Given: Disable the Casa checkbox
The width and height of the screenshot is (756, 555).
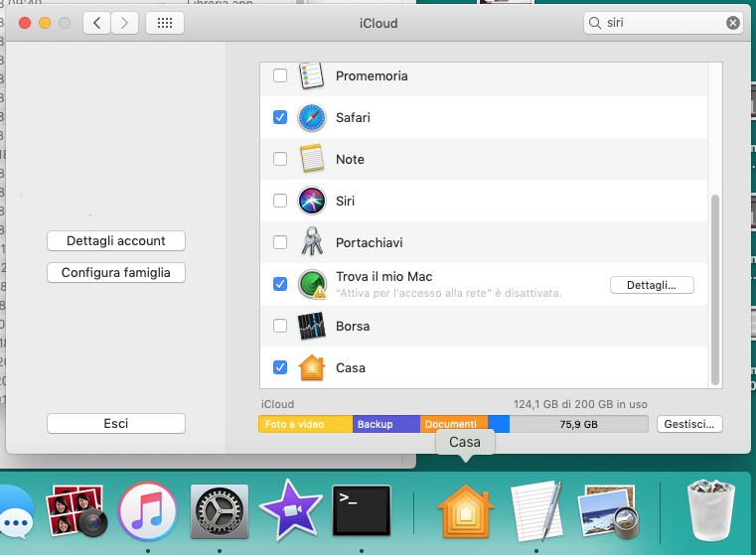Looking at the screenshot, I should coord(280,367).
